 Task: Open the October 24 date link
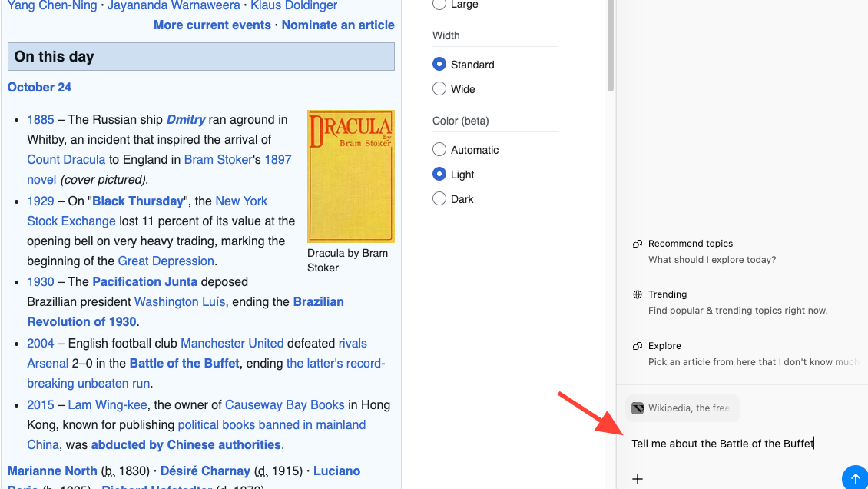39,87
